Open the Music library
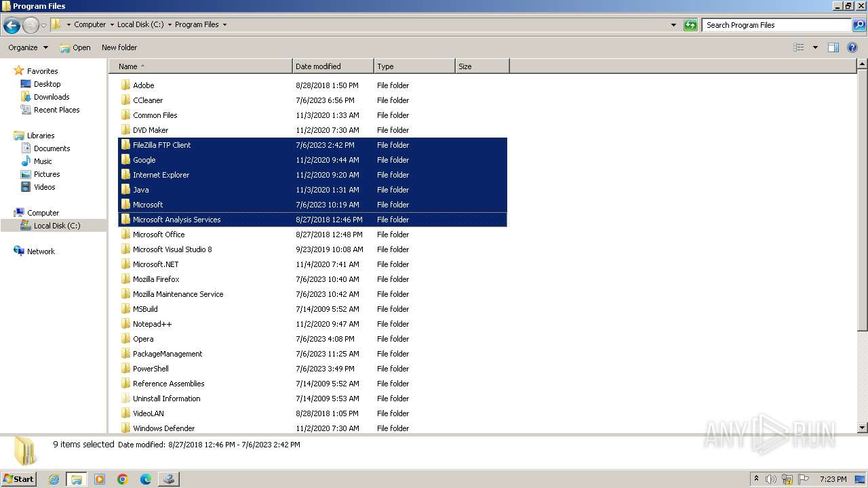Viewport: 868px width, 488px height. click(43, 161)
